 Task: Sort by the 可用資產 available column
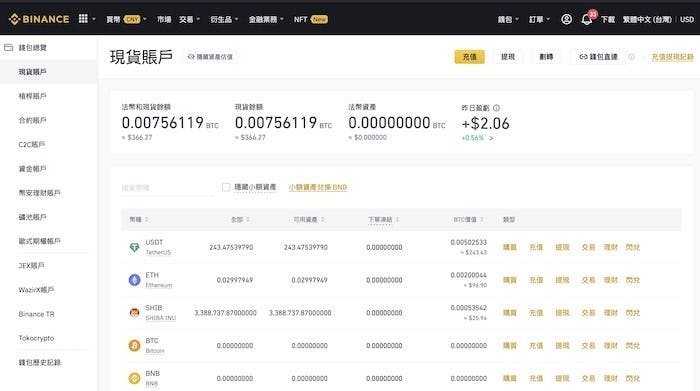308,220
